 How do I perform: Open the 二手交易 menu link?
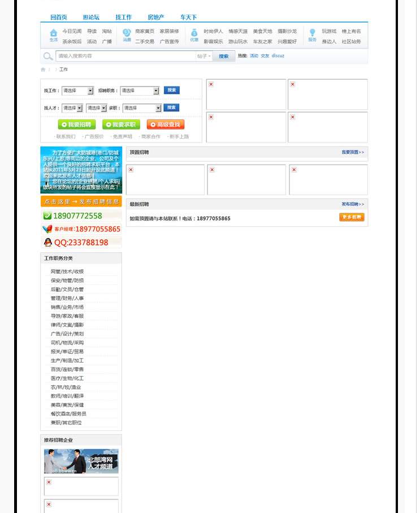pyautogui.click(x=145, y=41)
